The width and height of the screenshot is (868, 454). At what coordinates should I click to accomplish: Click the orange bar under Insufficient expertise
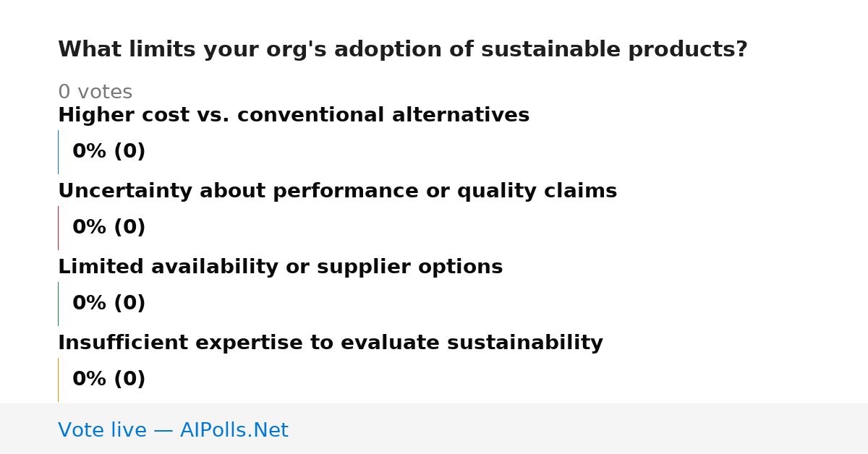58,380
